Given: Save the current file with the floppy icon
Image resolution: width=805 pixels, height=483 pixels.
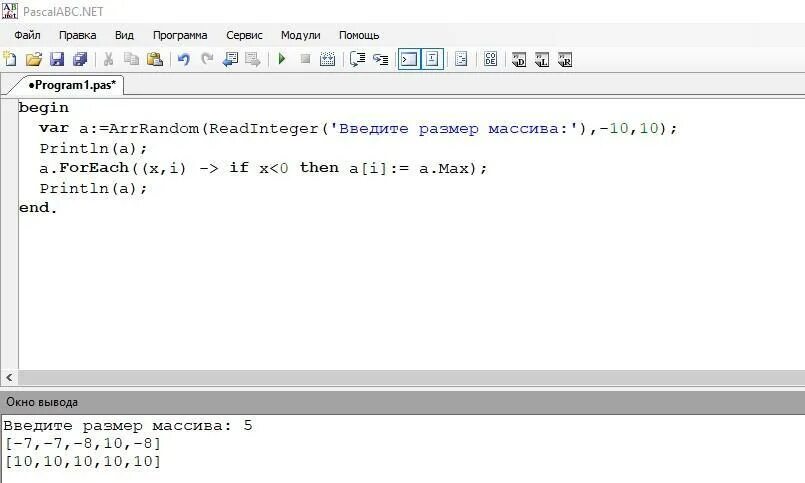Looking at the screenshot, I should 57,59.
